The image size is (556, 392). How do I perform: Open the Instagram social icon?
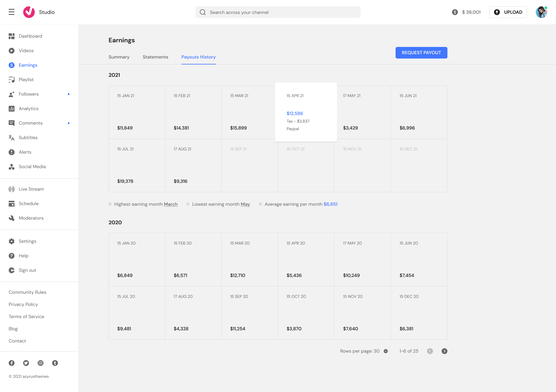tap(41, 363)
